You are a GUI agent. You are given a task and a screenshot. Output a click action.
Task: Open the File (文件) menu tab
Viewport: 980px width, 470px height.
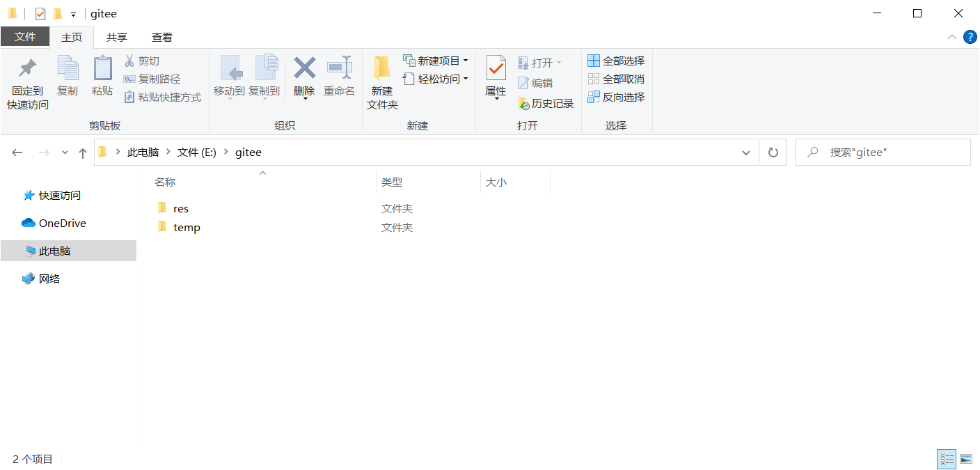[x=25, y=37]
